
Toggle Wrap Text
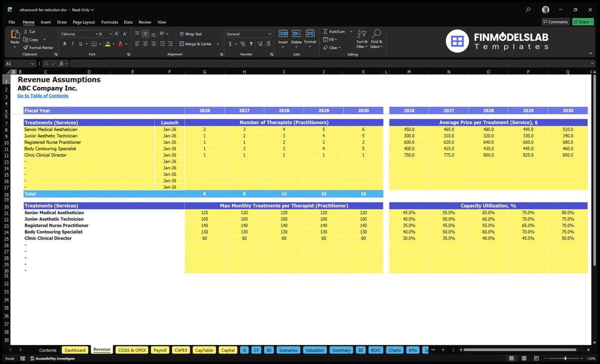190,34
